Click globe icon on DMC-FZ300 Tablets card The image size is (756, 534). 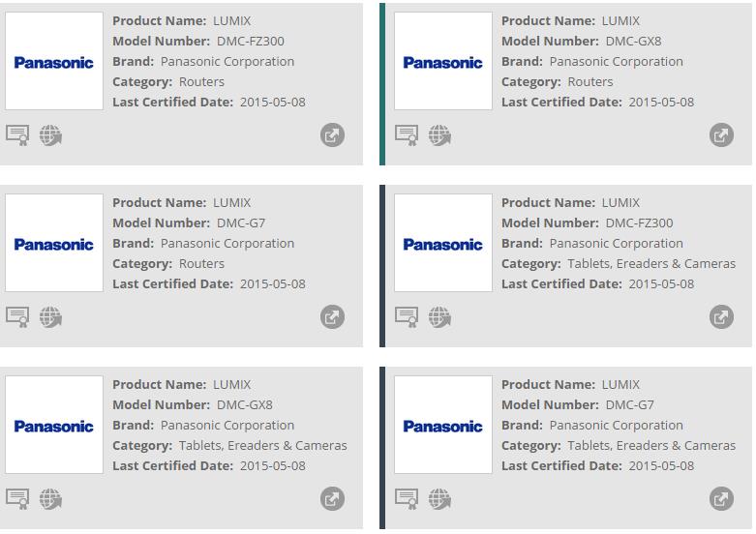tap(439, 317)
